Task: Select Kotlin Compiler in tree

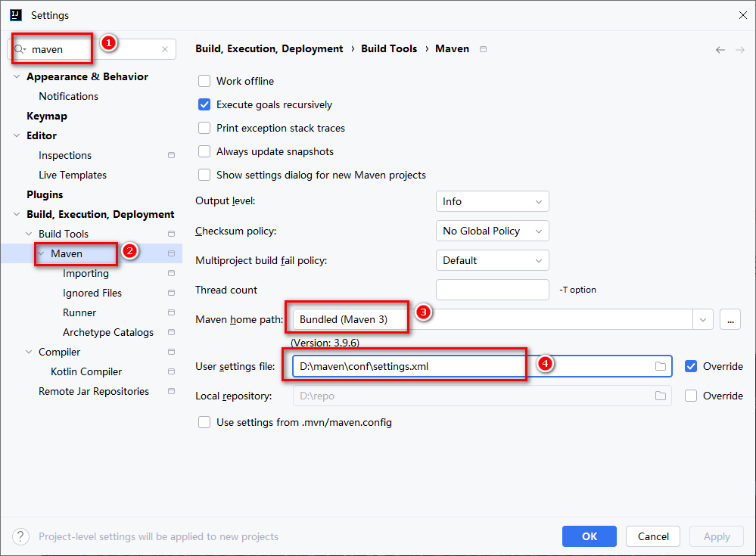Action: 86,372
